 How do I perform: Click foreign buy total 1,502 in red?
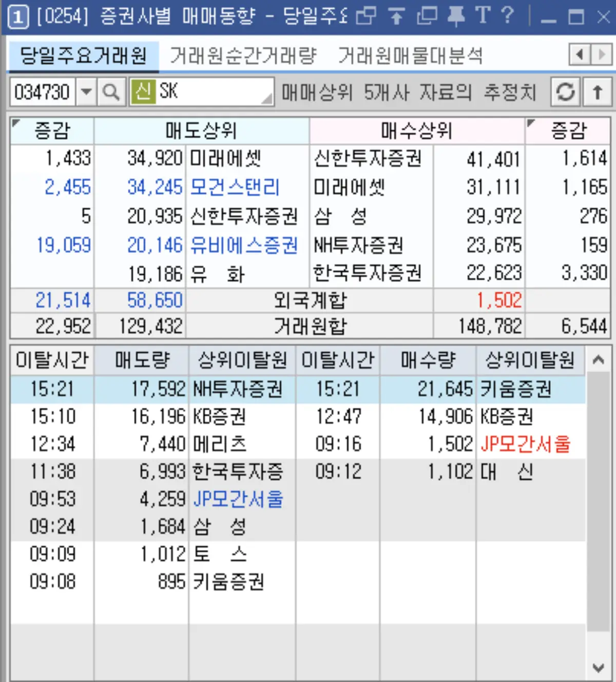click(x=499, y=300)
